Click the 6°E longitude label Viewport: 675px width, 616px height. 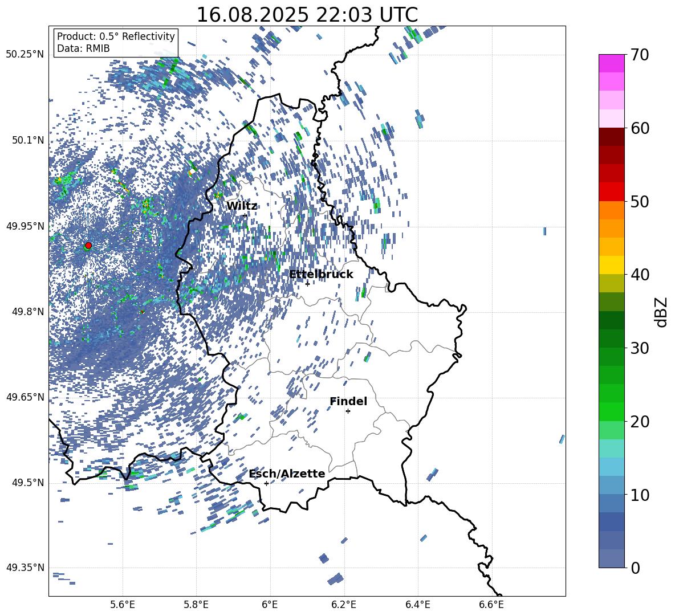(270, 605)
